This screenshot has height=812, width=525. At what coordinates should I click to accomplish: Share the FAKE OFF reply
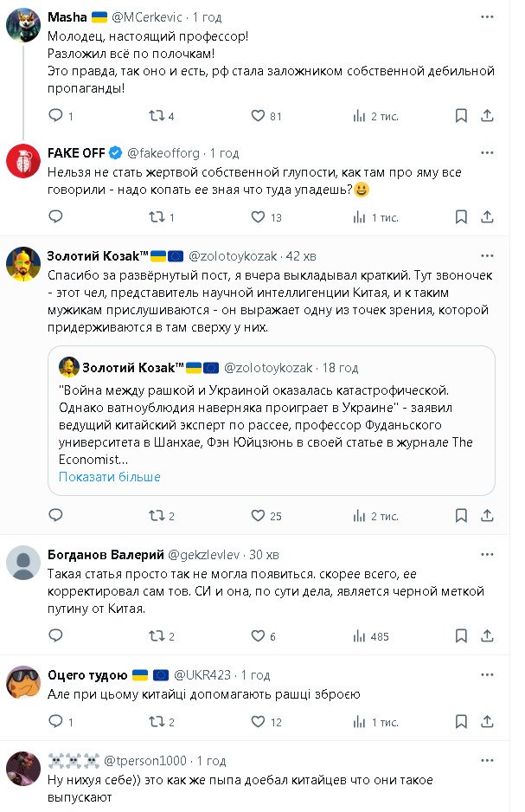488,217
